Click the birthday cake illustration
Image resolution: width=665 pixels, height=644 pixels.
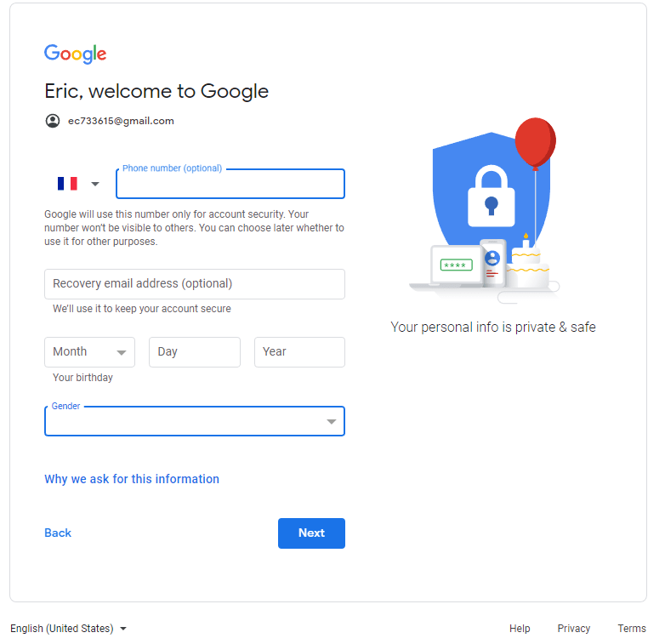tap(527, 266)
